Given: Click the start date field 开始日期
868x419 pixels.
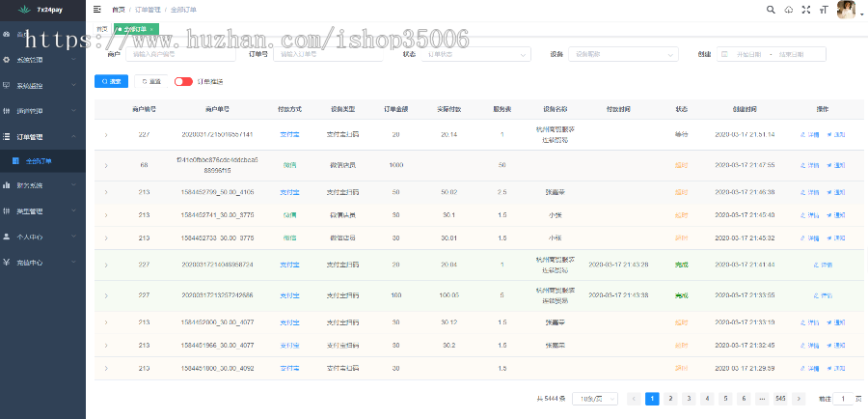Looking at the screenshot, I should tap(748, 54).
